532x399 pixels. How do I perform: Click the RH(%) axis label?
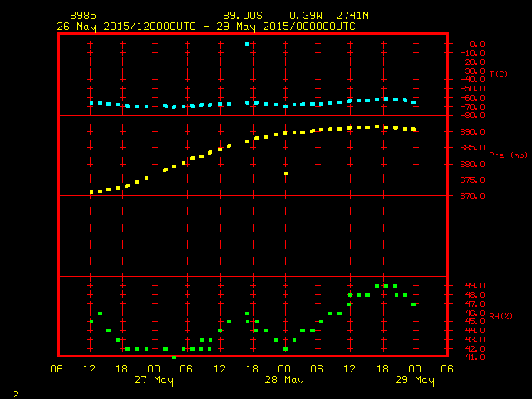point(500,317)
